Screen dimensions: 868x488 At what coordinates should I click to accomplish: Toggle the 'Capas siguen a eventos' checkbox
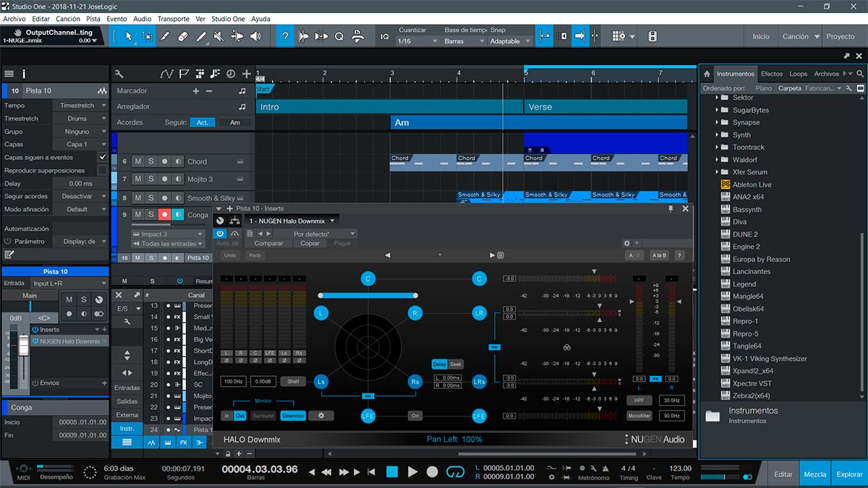click(102, 157)
